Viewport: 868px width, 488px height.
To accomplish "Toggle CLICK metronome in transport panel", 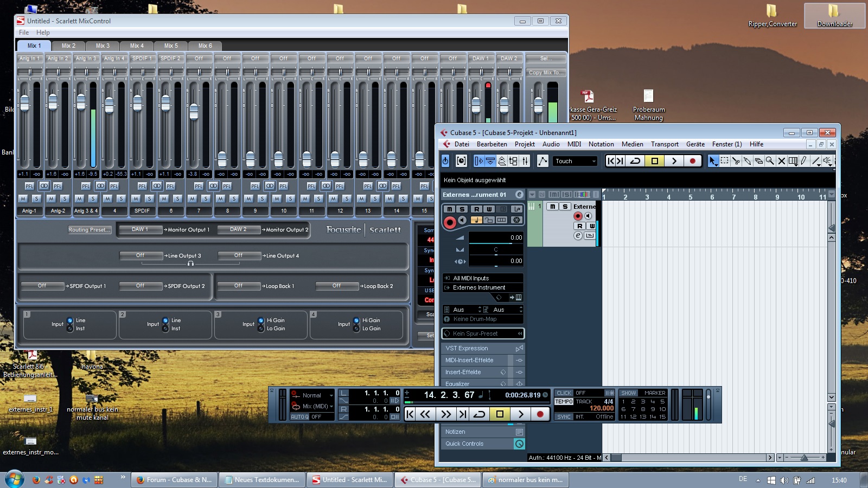I will click(x=564, y=393).
